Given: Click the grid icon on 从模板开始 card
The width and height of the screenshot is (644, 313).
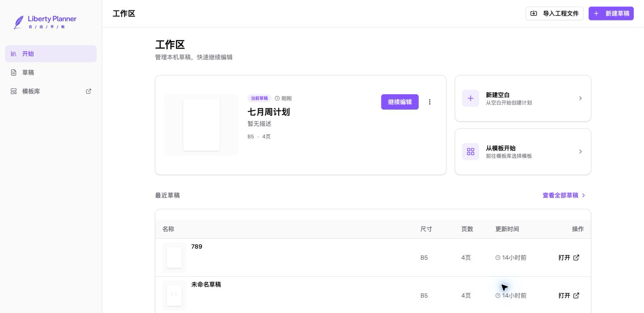Looking at the screenshot, I should [x=471, y=152].
